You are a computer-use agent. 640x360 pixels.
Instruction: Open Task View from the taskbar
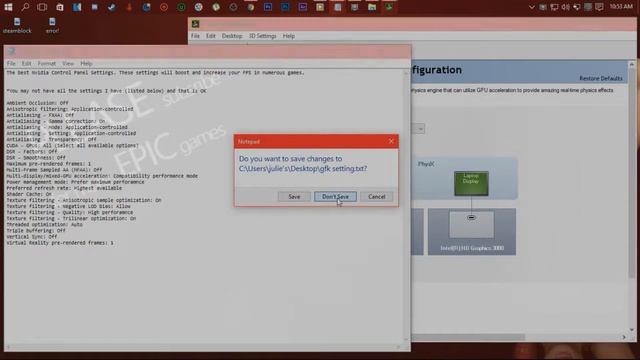[x=42, y=7]
